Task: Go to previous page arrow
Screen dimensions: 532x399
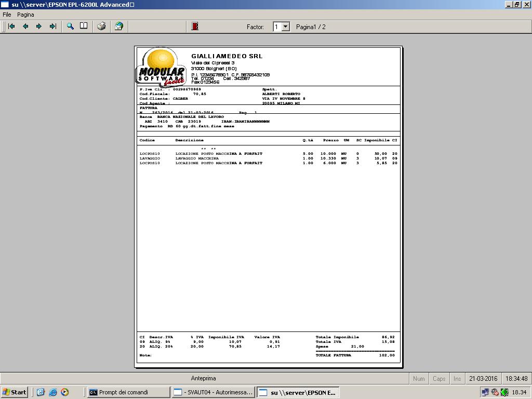Action: (25, 26)
